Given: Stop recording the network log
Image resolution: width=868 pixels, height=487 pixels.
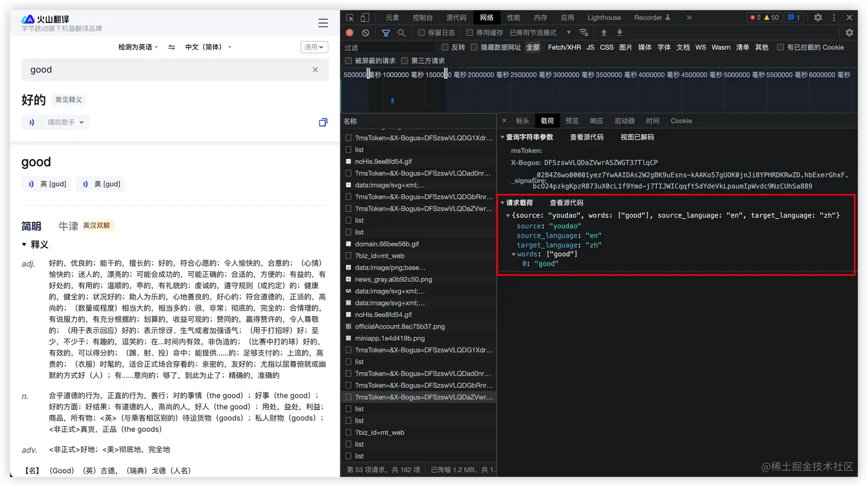Looking at the screenshot, I should coord(350,33).
